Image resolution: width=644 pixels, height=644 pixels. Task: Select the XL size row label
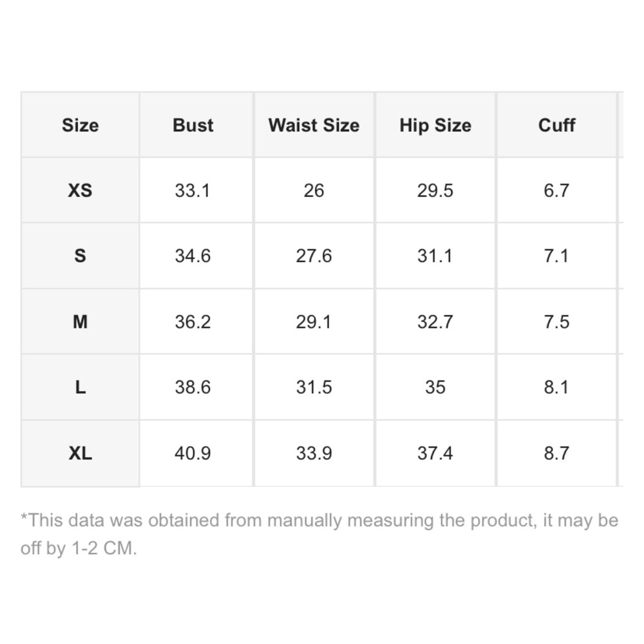pyautogui.click(x=80, y=453)
